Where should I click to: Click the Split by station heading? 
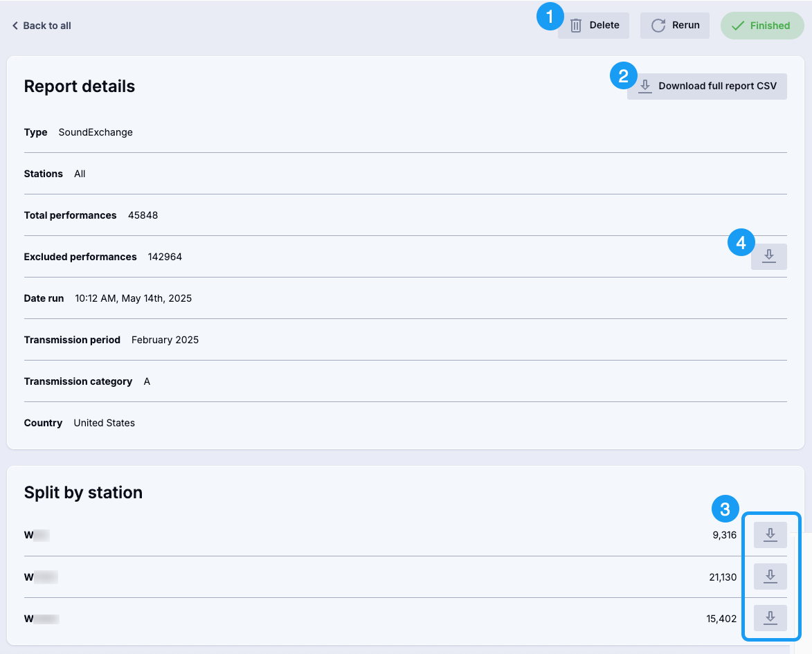(83, 493)
